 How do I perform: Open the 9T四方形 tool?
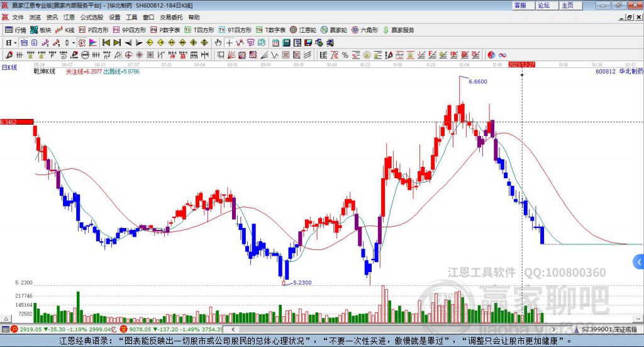tap(235, 30)
